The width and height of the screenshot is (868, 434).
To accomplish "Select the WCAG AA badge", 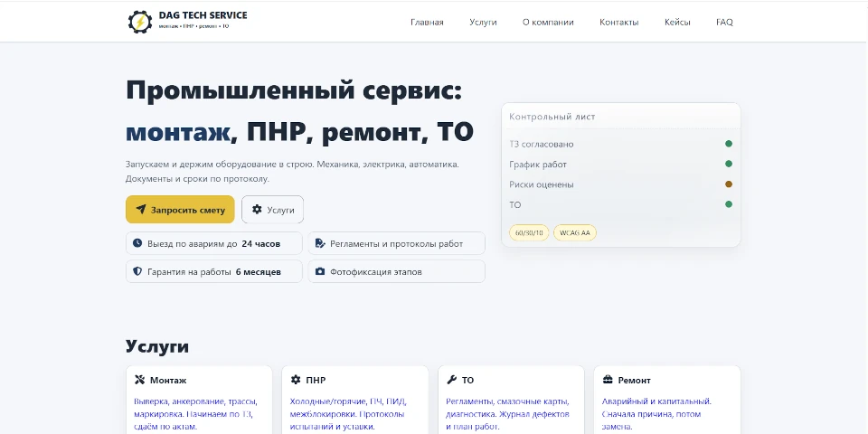I will (x=575, y=232).
